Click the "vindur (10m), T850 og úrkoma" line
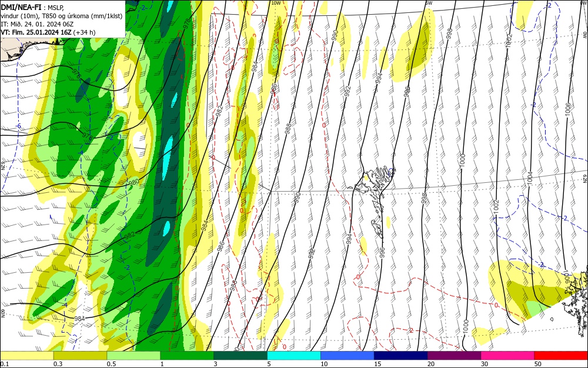 62,16
